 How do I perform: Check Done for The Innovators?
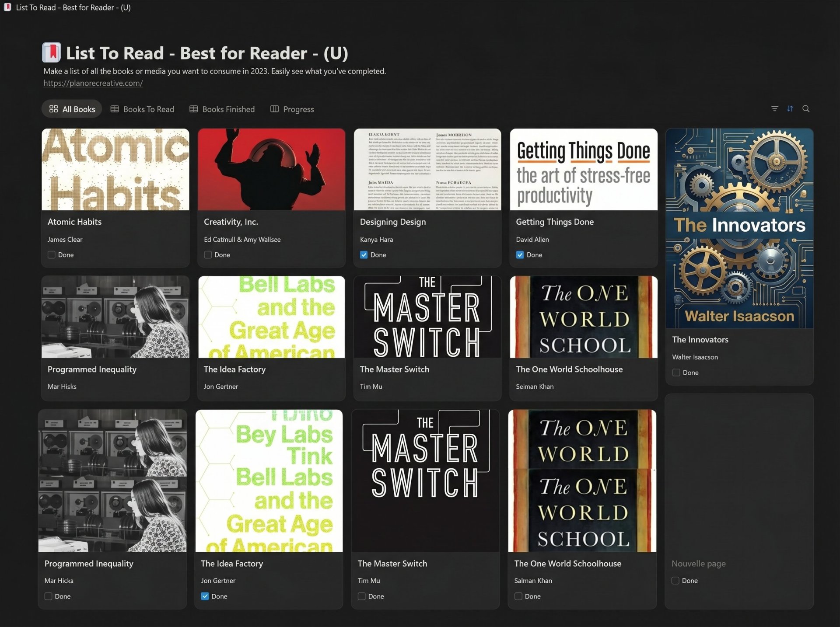click(676, 373)
